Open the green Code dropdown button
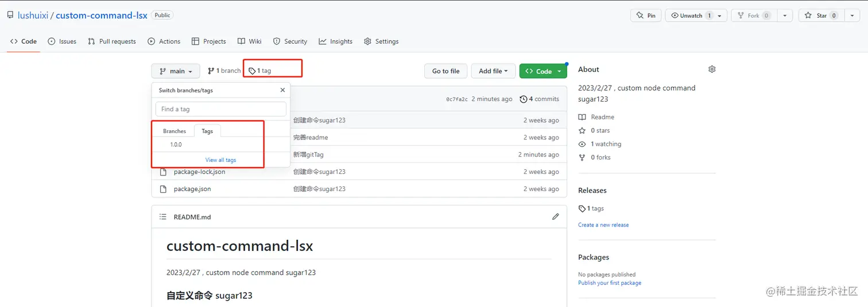 point(543,71)
